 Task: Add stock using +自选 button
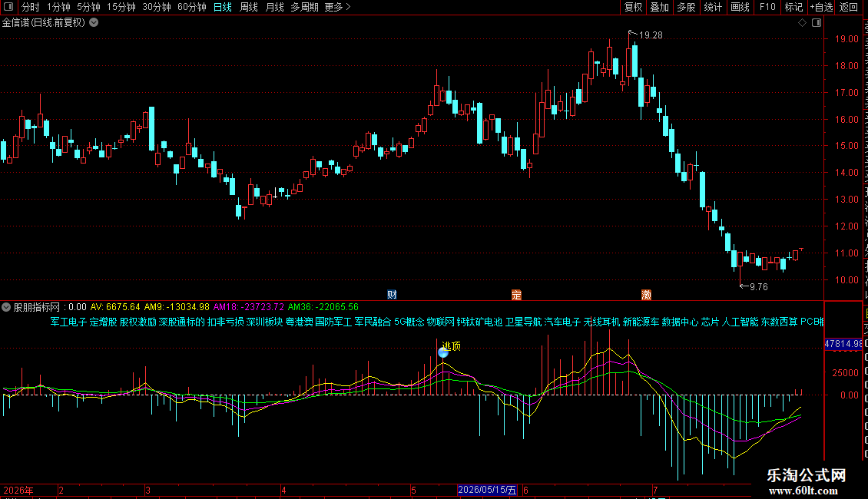[x=821, y=7]
